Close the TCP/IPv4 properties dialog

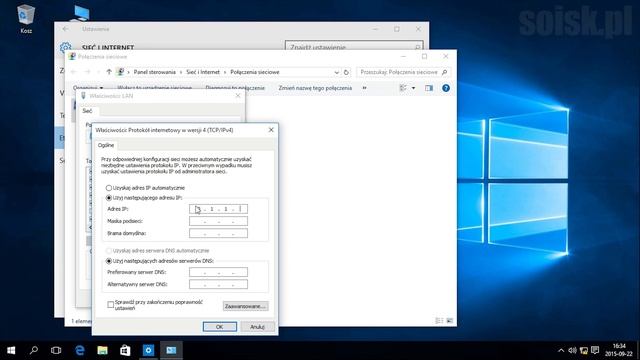[271, 130]
